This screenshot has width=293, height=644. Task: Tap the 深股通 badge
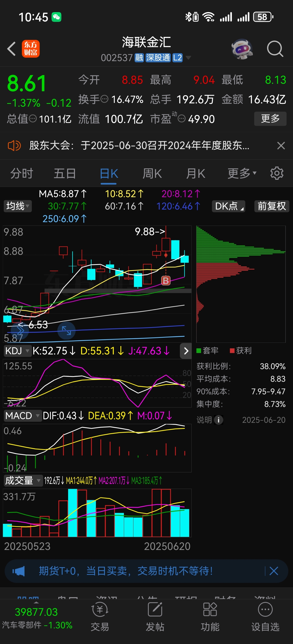[x=158, y=58]
